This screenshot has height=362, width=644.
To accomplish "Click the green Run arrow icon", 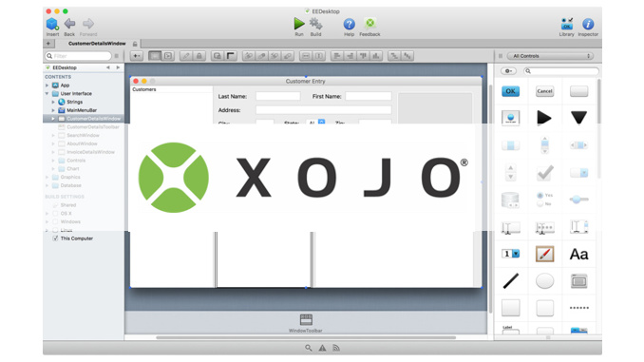I will (299, 24).
